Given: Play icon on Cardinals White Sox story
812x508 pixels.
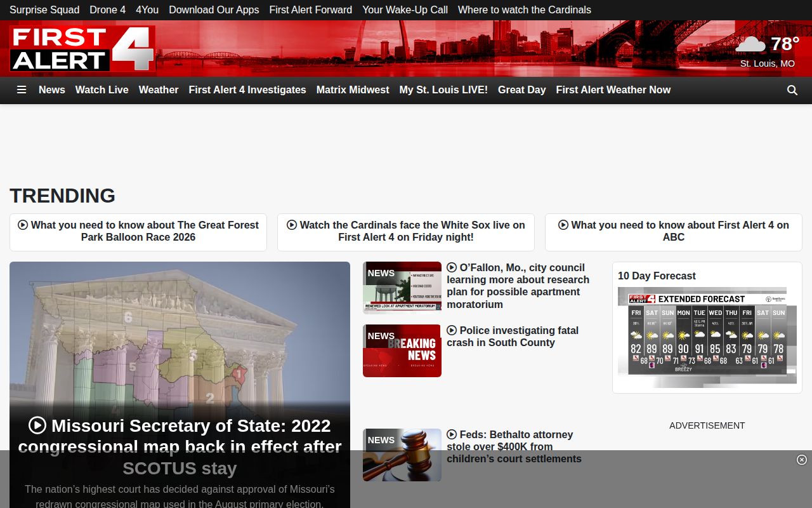Looking at the screenshot, I should coord(292,225).
